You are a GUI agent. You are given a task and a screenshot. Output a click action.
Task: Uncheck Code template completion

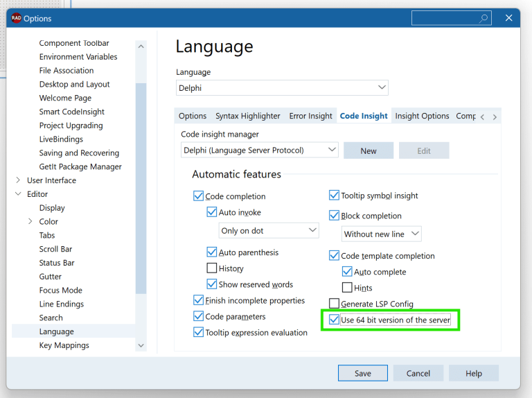[334, 255]
